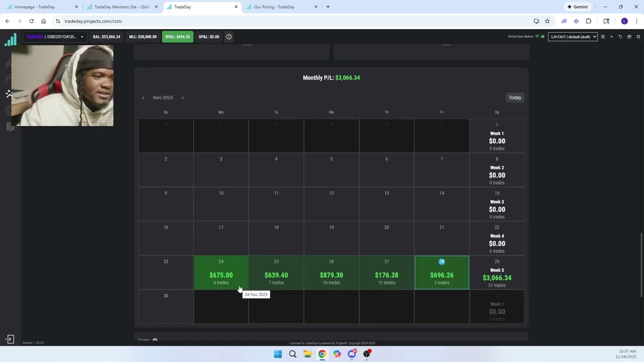Click the webcam video overlay

click(x=62, y=85)
